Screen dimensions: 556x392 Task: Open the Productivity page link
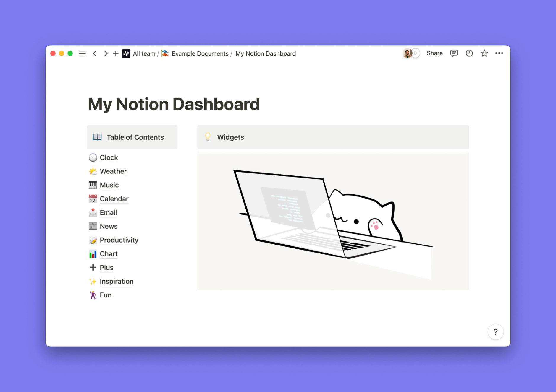[119, 240]
